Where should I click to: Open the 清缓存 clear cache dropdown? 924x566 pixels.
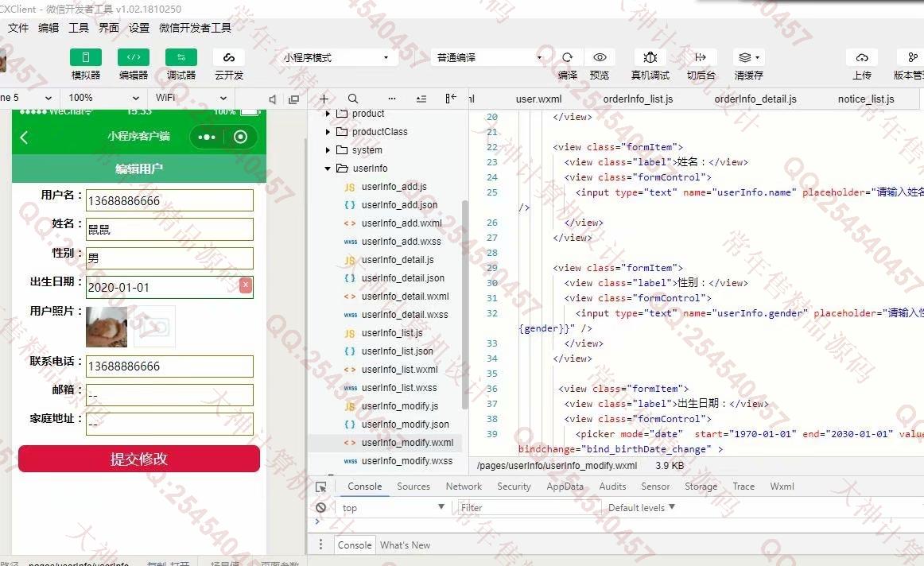coord(748,57)
